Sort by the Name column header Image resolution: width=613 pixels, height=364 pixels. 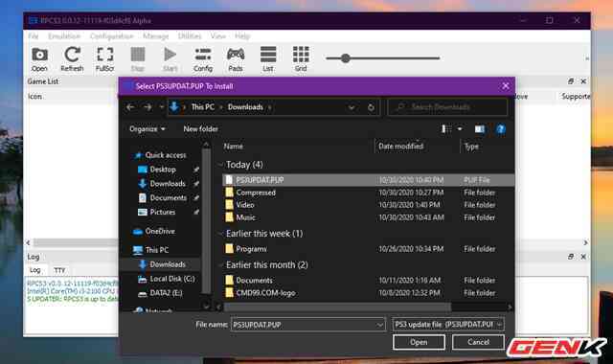tap(234, 147)
